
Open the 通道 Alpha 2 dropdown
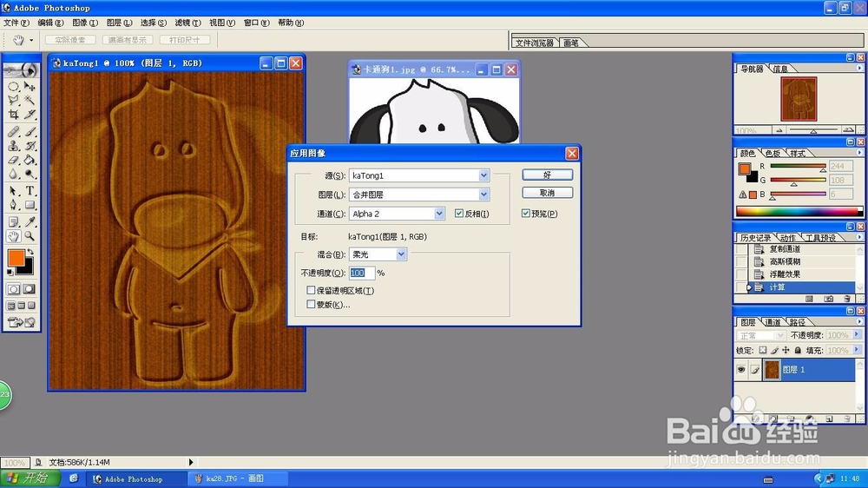click(439, 214)
